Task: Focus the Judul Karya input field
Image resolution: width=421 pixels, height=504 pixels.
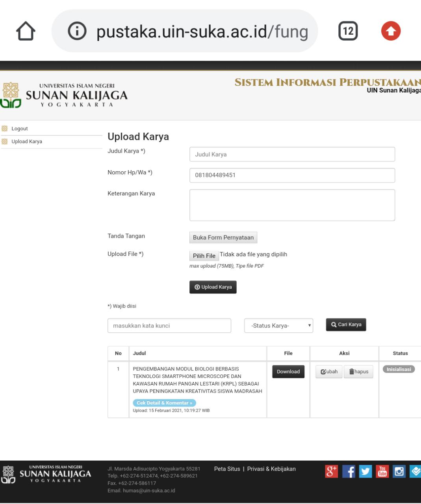Action: tap(292, 154)
